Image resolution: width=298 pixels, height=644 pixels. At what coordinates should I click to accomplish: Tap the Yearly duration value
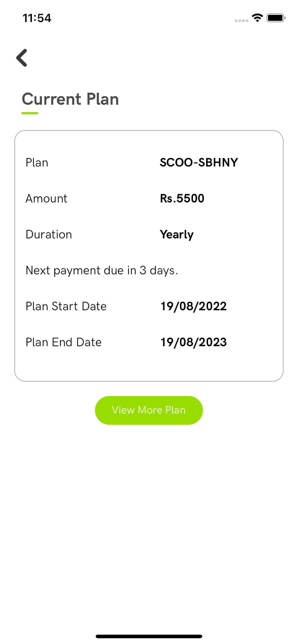pos(177,235)
